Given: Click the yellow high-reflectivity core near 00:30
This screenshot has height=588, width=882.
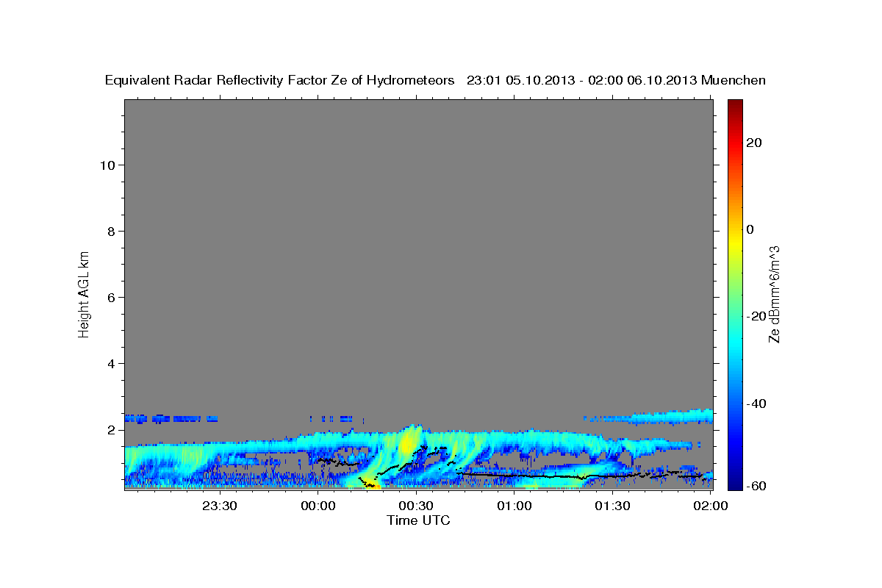Looking at the screenshot, I should click(406, 443).
